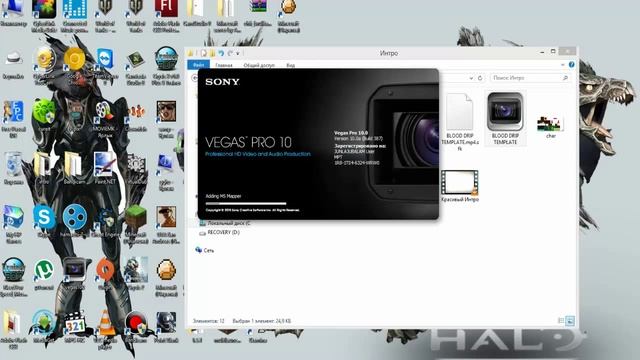Open the Camtasia Studio 8 desktop shortcut

coord(136,60)
